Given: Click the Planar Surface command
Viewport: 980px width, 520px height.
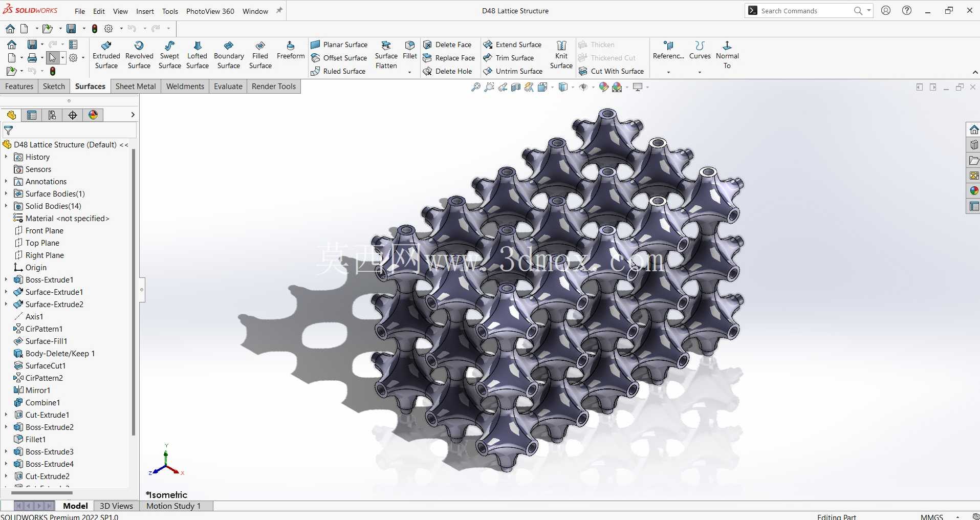Looking at the screenshot, I should pyautogui.click(x=339, y=45).
